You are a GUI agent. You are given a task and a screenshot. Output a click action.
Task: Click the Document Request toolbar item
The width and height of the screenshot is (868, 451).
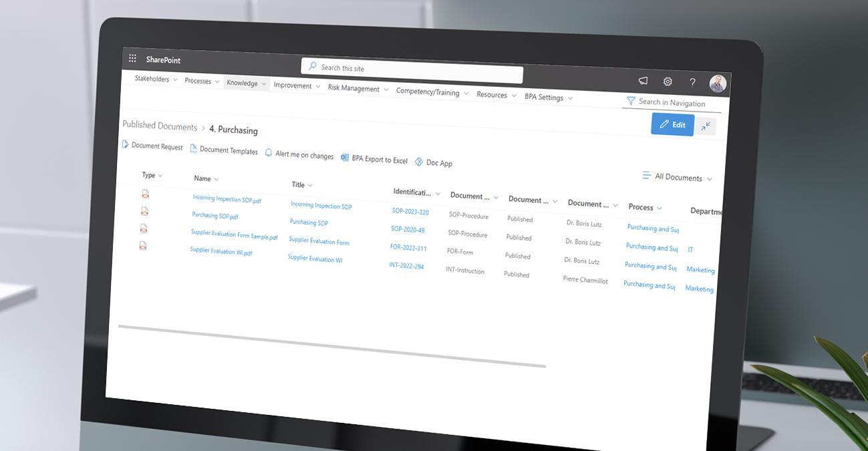(152, 146)
